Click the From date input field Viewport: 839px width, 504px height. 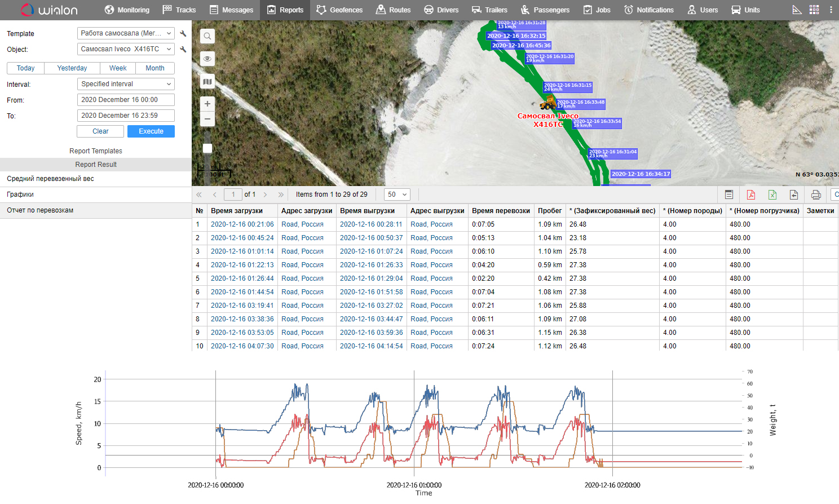[x=126, y=100]
